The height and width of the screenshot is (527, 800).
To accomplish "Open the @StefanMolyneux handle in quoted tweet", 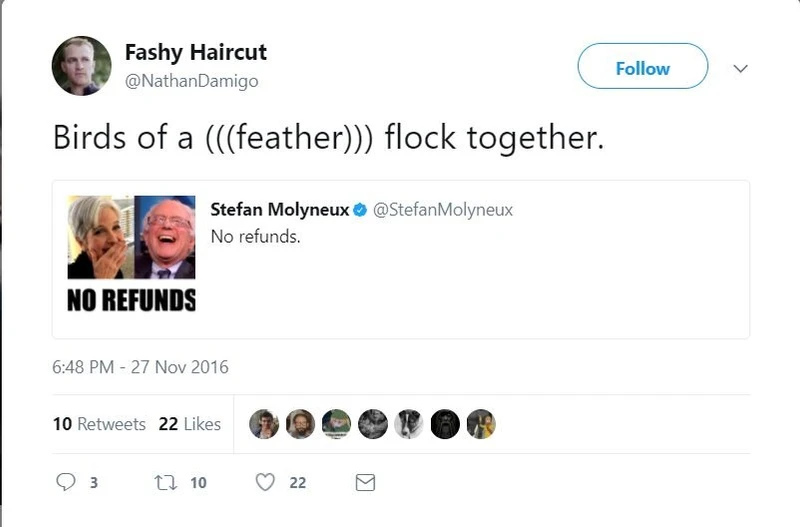I will [x=442, y=210].
